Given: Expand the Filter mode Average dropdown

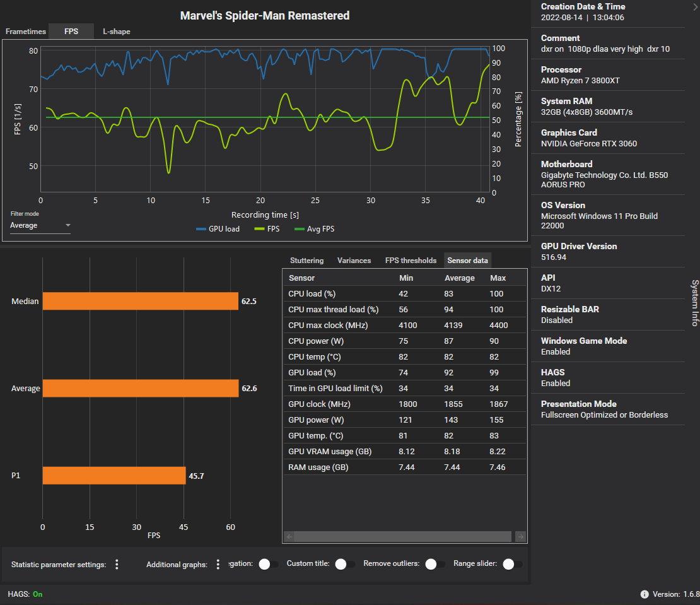Looking at the screenshot, I should tap(40, 225).
